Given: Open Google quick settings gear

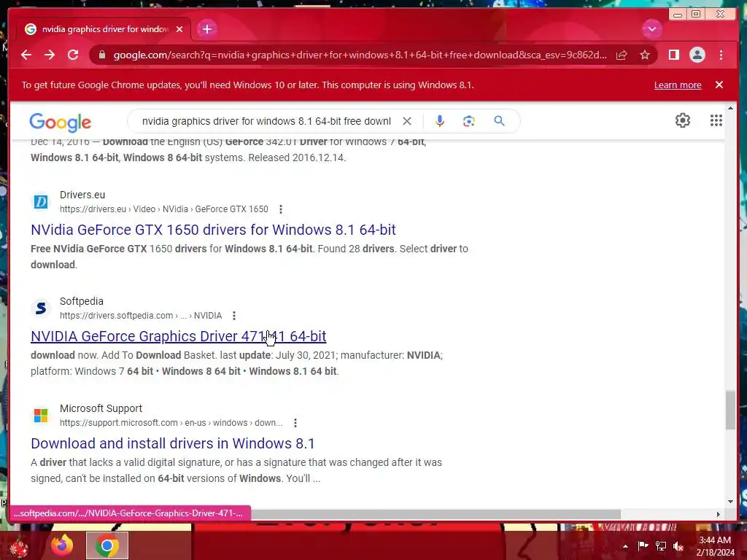Looking at the screenshot, I should tap(682, 120).
